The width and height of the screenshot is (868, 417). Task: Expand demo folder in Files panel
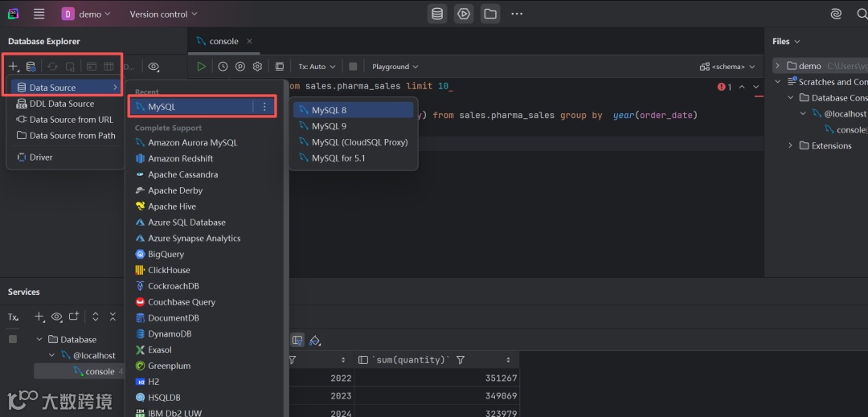coord(777,66)
